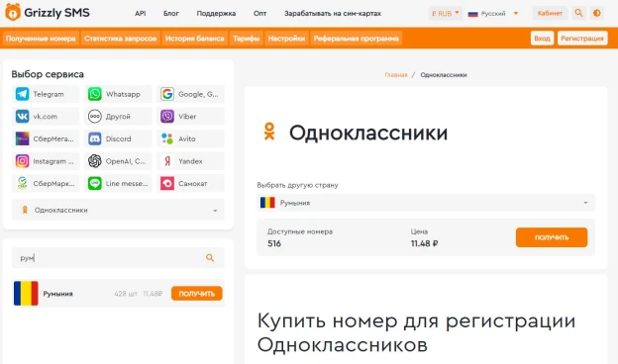Select the Avito service icon
Screen dimensions: 618x364
pyautogui.click(x=167, y=138)
